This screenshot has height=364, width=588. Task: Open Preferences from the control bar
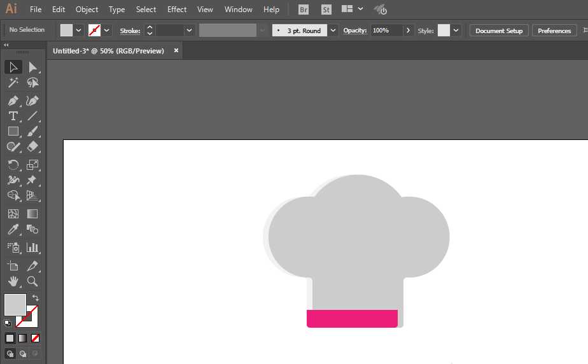coord(554,31)
